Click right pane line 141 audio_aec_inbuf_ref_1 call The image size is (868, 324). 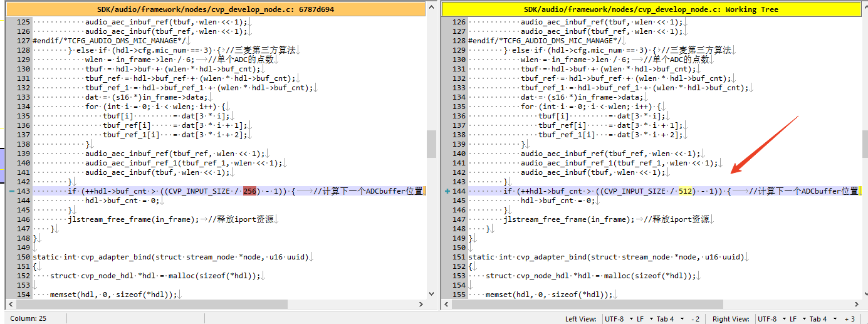point(619,163)
